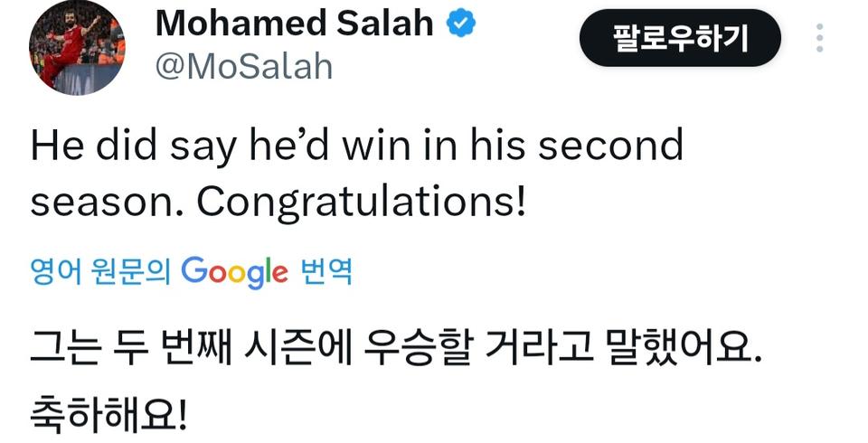Open the @MoSalah handle link
This screenshot has height=443, width=868.
tap(244, 66)
